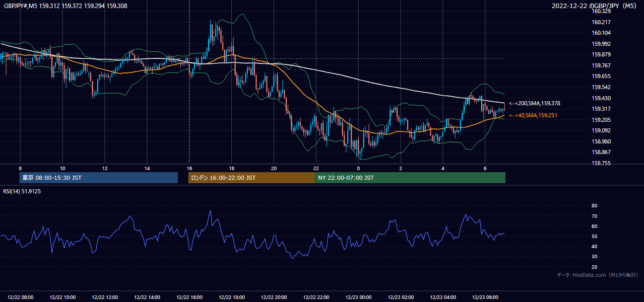The image size is (644, 302).
Task: Click hour tick 4 under price chart
Action: click(x=443, y=168)
